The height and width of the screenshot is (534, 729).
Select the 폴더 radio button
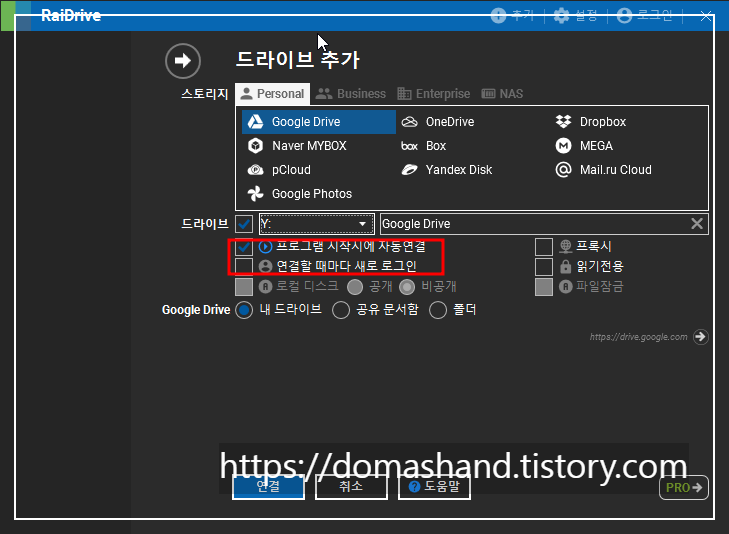pyautogui.click(x=438, y=310)
